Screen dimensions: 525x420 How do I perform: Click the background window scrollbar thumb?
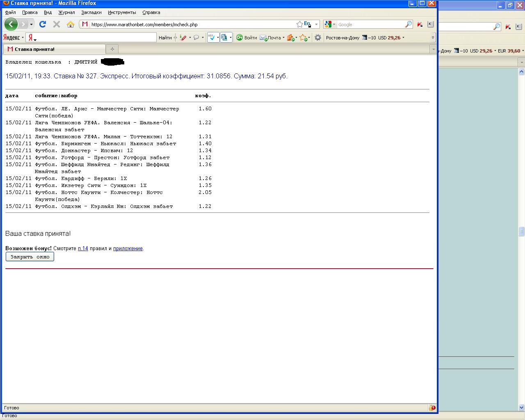[x=522, y=232]
